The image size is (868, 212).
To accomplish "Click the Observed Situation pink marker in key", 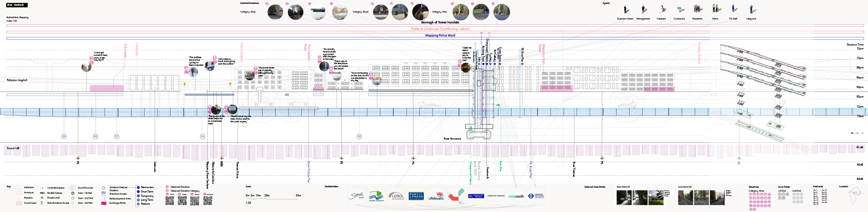I will (167, 187).
